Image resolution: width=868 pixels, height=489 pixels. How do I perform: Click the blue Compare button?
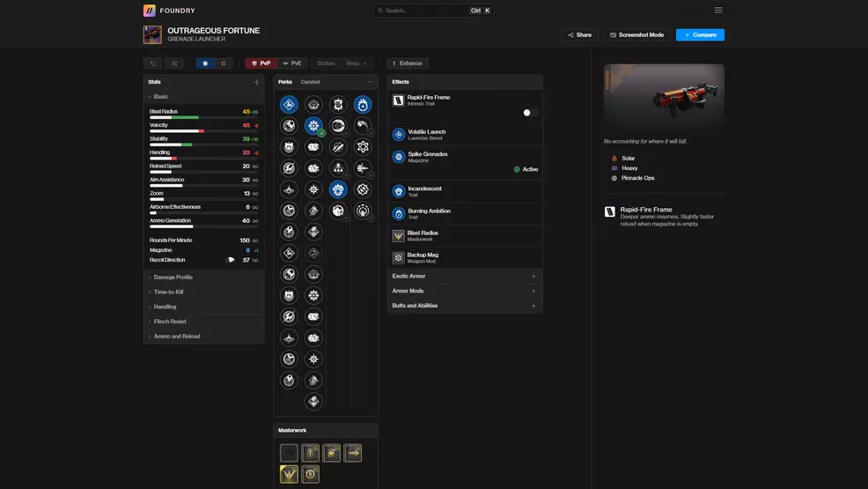(700, 35)
